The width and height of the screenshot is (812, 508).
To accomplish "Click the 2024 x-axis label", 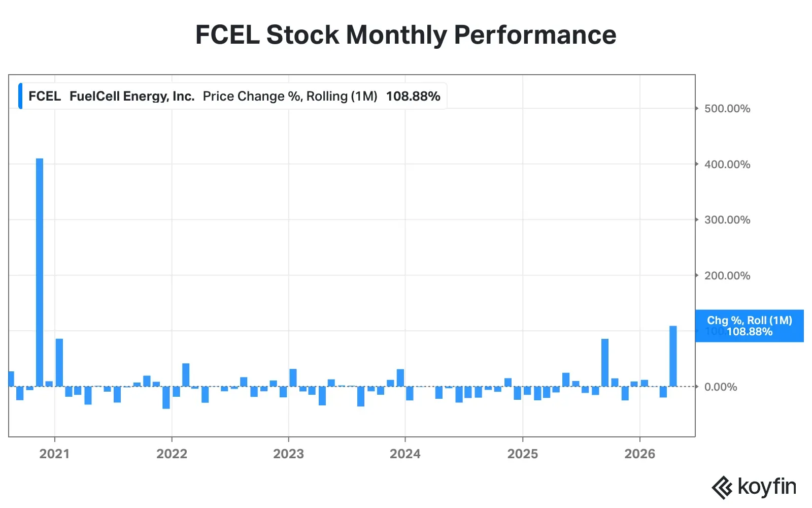I will pos(405,454).
